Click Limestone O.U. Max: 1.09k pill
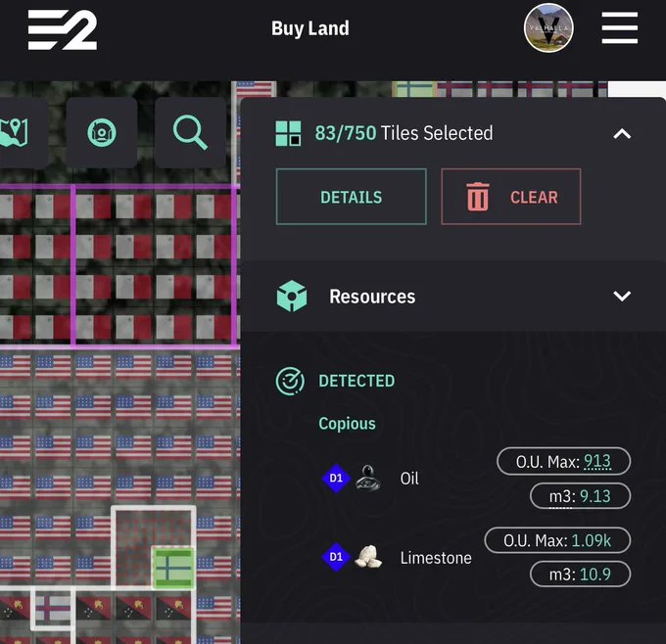 coord(557,540)
